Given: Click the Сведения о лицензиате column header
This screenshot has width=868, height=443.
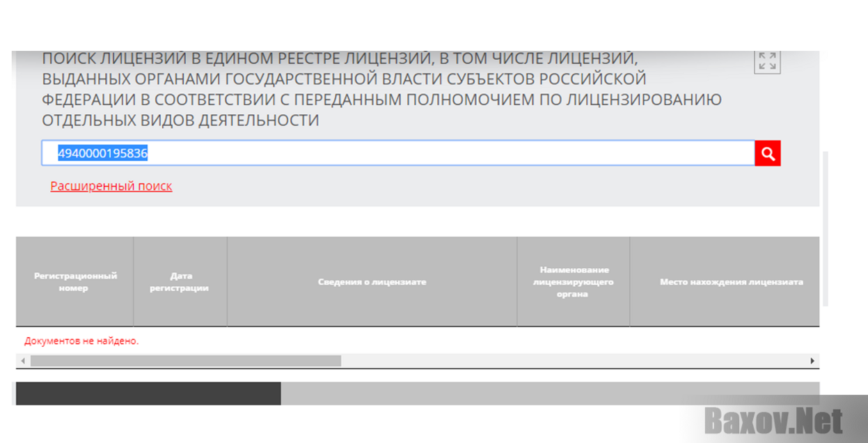Looking at the screenshot, I should pyautogui.click(x=372, y=282).
